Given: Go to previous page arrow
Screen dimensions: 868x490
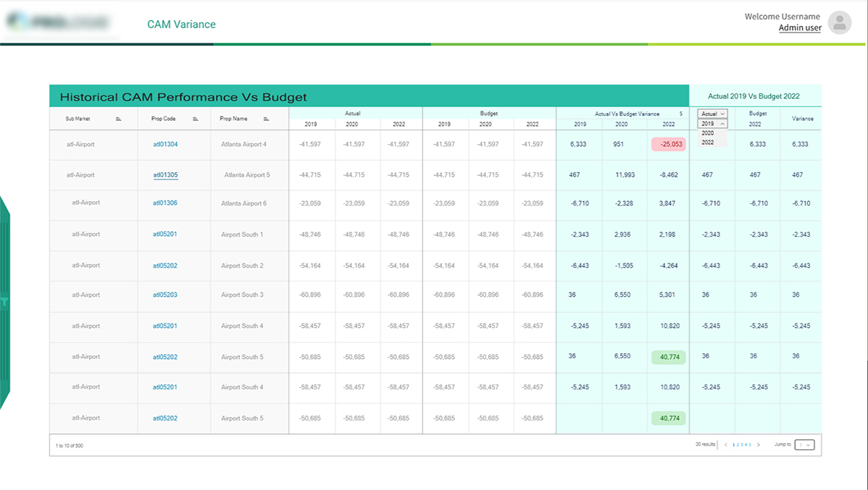Looking at the screenshot, I should coord(726,445).
